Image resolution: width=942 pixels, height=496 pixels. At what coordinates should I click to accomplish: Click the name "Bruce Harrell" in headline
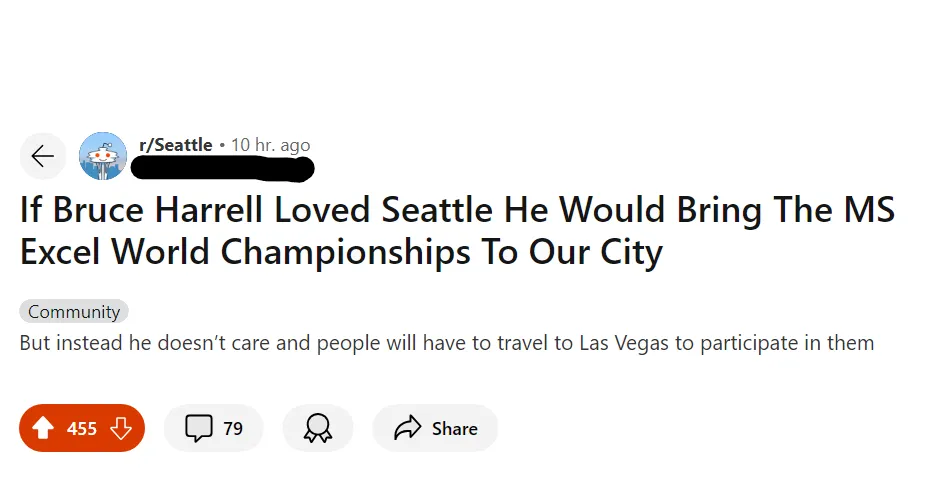pyautogui.click(x=158, y=210)
